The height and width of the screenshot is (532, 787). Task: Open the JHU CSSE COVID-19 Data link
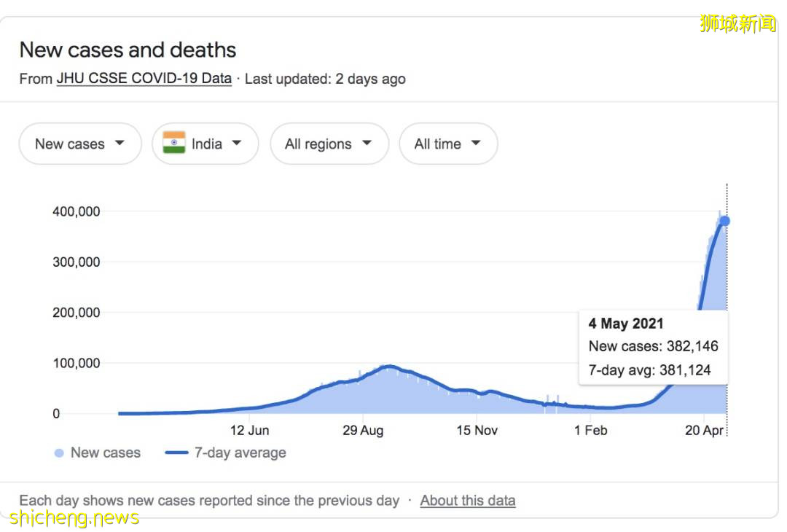coord(143,78)
